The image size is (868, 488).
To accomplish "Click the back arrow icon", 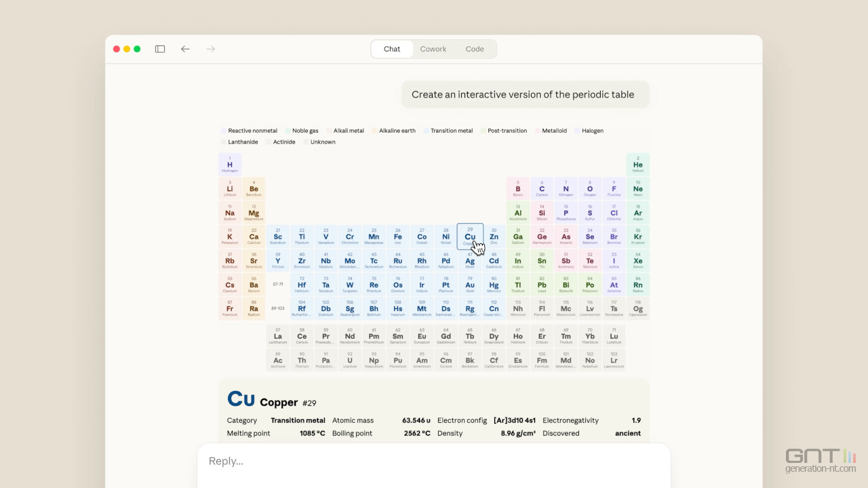I will coord(185,49).
